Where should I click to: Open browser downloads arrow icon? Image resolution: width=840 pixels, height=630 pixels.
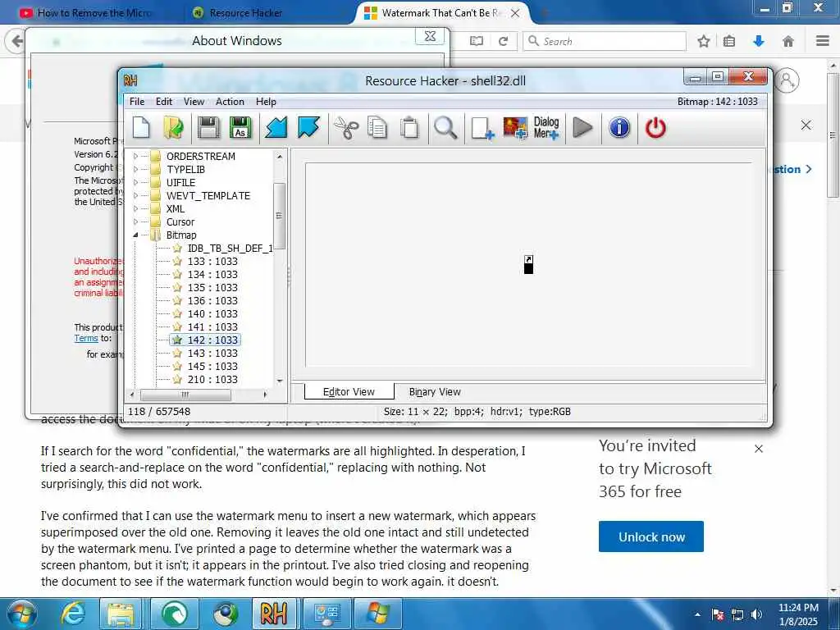(759, 41)
